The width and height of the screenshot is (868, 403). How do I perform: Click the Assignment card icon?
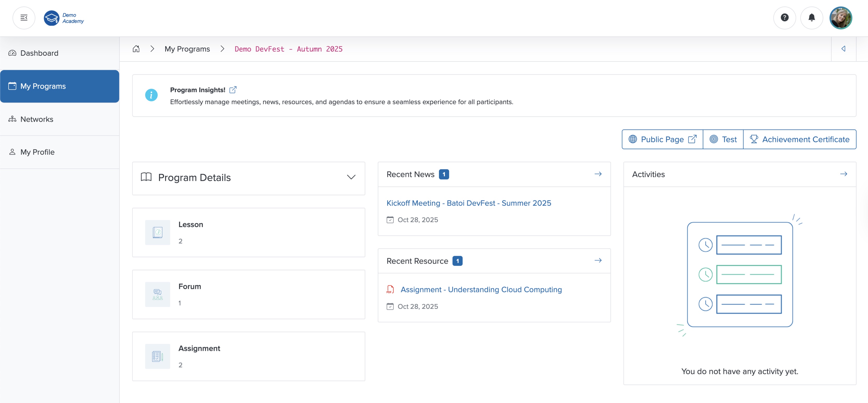click(x=157, y=356)
